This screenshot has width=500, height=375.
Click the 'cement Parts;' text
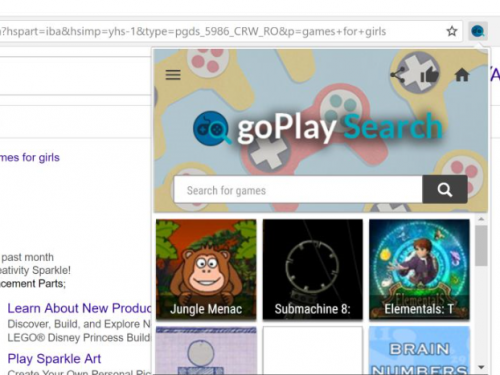tap(33, 284)
